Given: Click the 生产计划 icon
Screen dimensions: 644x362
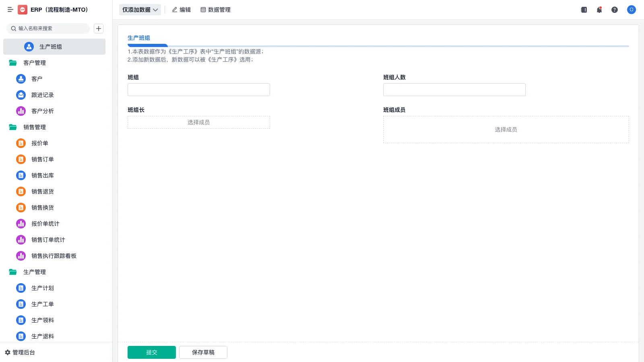Looking at the screenshot, I should pyautogui.click(x=21, y=288).
